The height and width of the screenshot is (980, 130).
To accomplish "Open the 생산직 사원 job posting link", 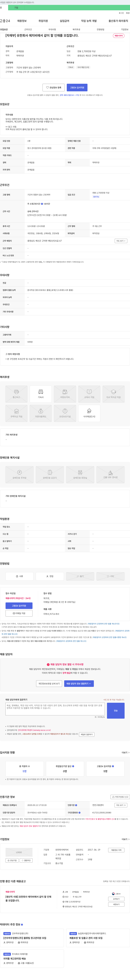I will 29,899.
